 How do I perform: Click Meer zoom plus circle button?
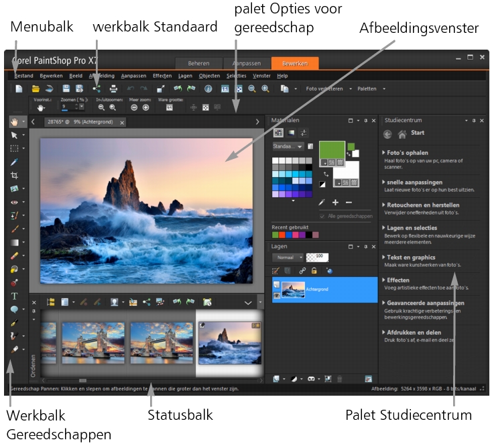click(x=145, y=107)
